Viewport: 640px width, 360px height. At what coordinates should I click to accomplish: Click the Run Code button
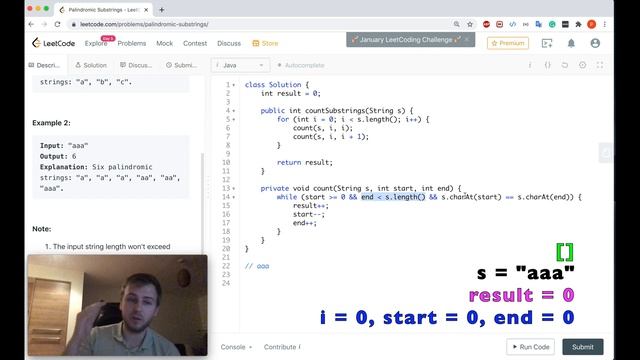[x=531, y=347]
